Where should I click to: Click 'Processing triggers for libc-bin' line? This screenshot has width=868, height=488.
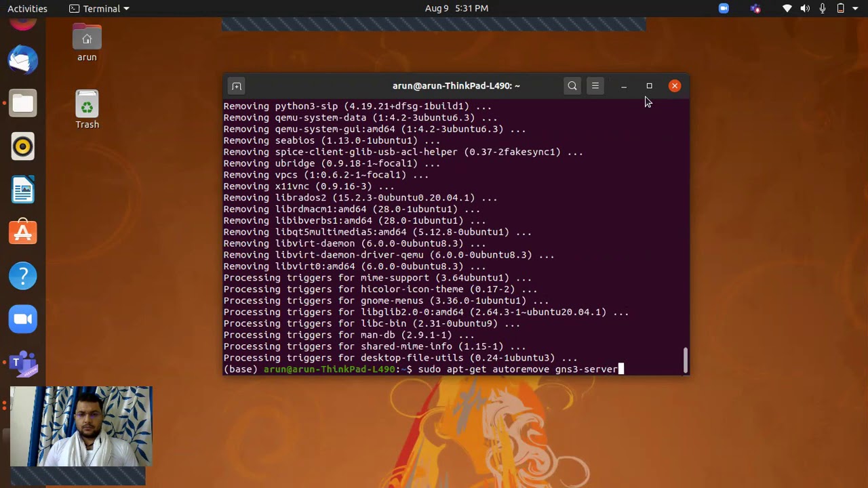tap(372, 324)
